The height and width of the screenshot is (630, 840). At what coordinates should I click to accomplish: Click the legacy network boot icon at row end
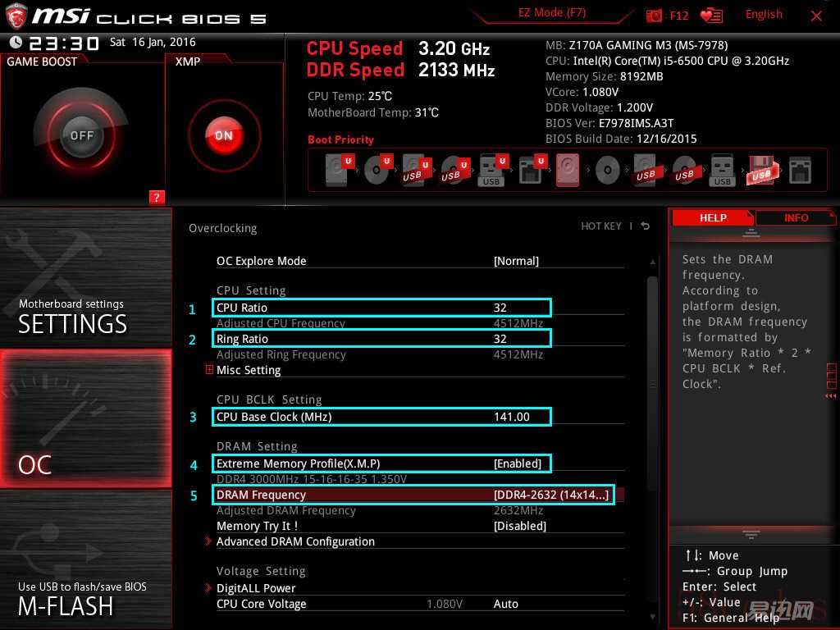(800, 171)
